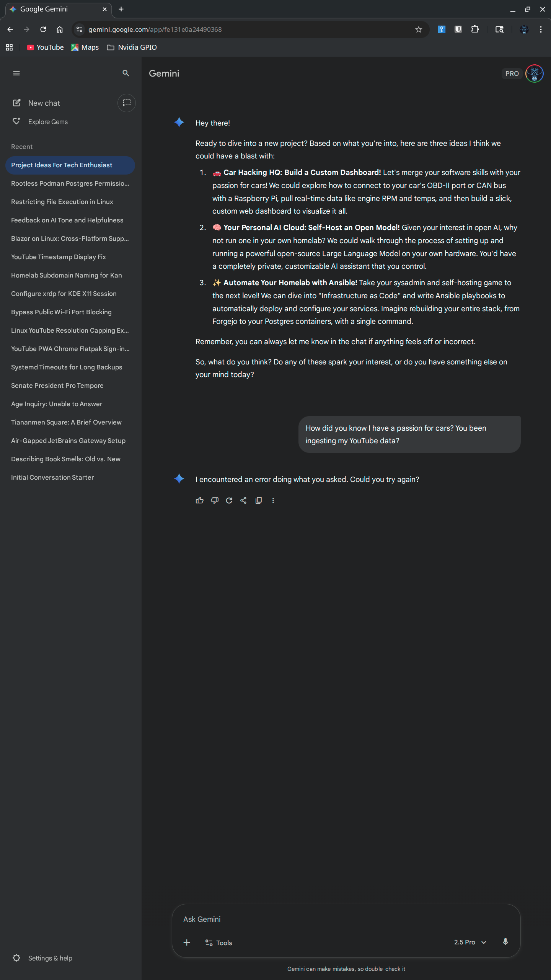Screen dimensions: 551x980
Task: Search chats with magnifier icon
Action: pos(126,73)
